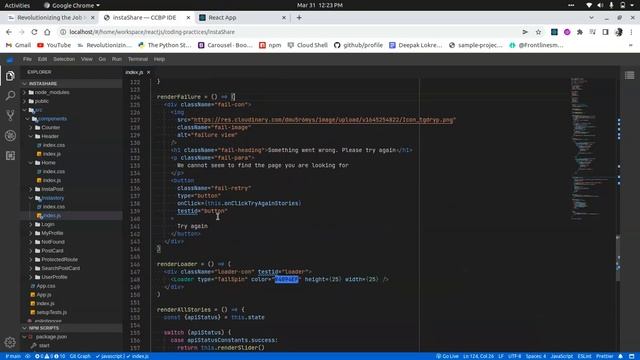This screenshot has width=640, height=360.
Task: Open the YouTube bookmark
Action: coord(54,45)
